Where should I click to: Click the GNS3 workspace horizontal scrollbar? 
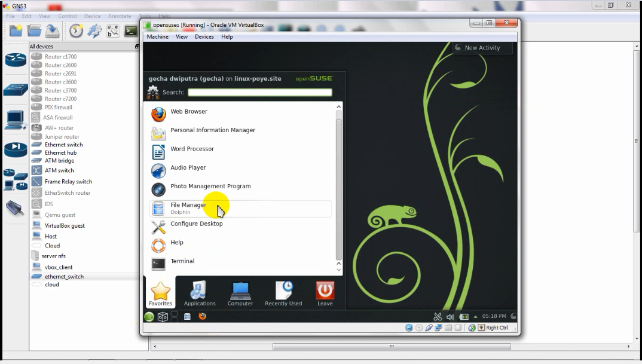point(392,347)
